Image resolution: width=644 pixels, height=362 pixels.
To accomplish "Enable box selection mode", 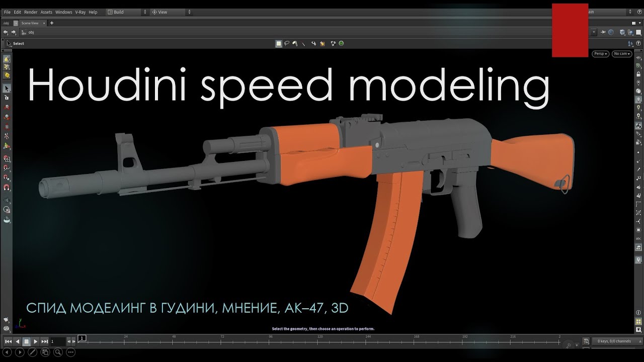I will click(x=279, y=44).
